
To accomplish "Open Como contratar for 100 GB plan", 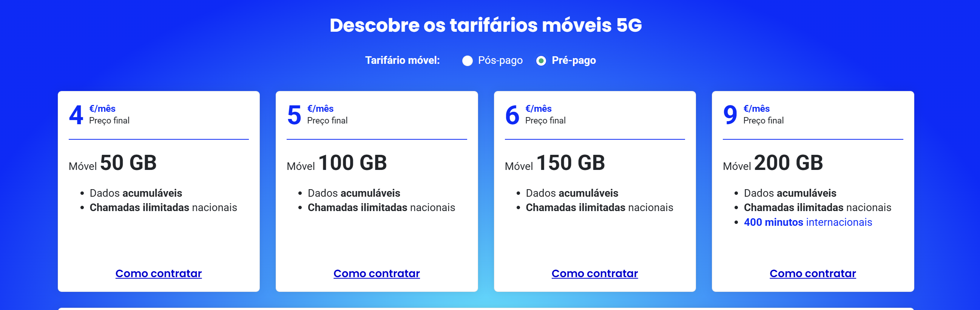I will click(x=377, y=273).
